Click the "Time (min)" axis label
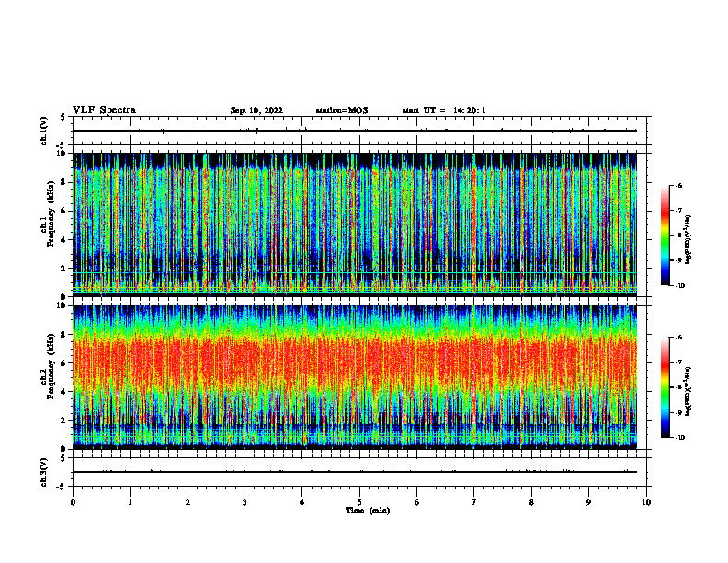This screenshot has height=563, width=728. point(368,511)
